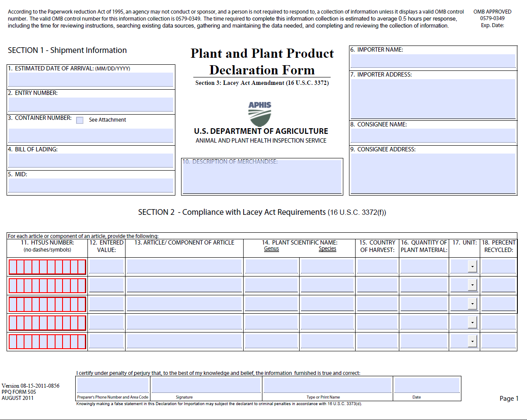The height and width of the screenshot is (420, 527).
Task: Focus the Bill of Lading field
Action: pos(91,161)
